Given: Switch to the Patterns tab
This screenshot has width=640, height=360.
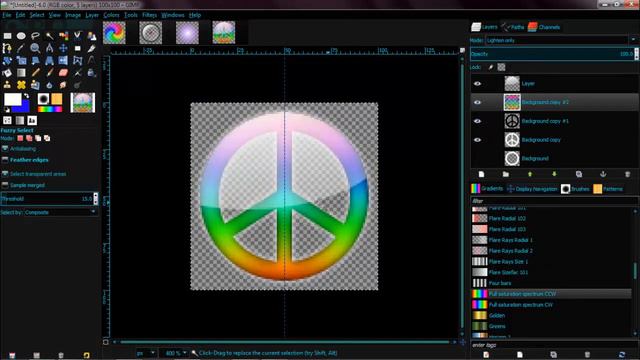Looking at the screenshot, I should click(x=608, y=189).
